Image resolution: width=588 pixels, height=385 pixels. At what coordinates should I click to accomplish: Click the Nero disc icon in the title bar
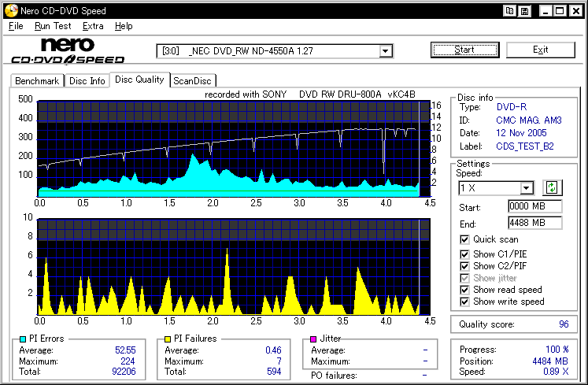point(12,10)
